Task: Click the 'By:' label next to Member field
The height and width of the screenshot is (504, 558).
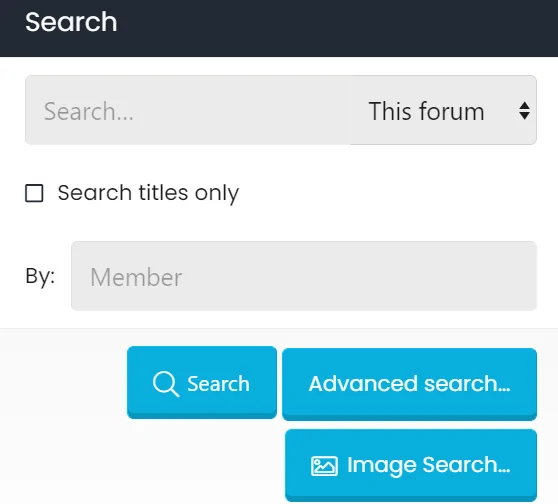Action: [x=40, y=276]
